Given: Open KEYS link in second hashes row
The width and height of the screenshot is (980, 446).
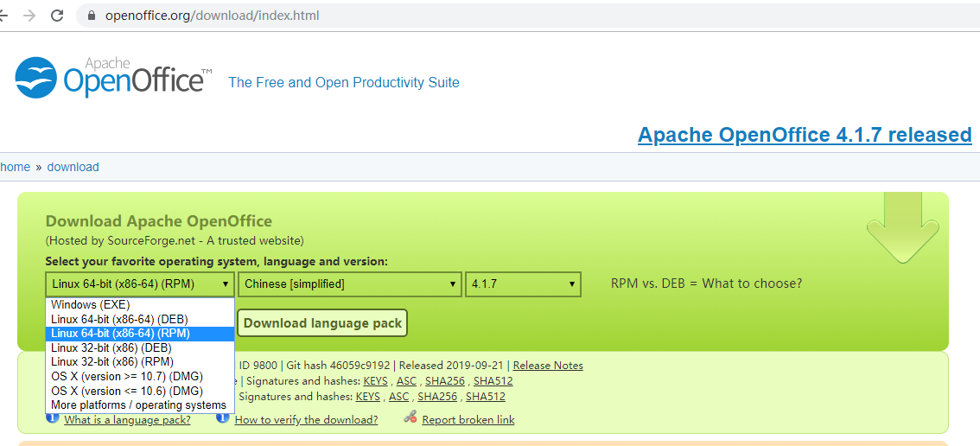Looking at the screenshot, I should [368, 397].
